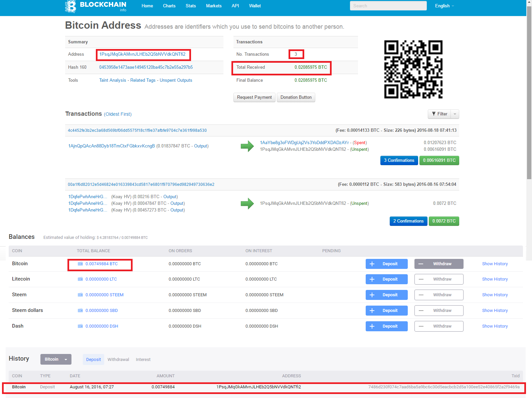This screenshot has width=532, height=398.
Task: Click the wallet icon beside Litecoin balance
Action: point(80,279)
